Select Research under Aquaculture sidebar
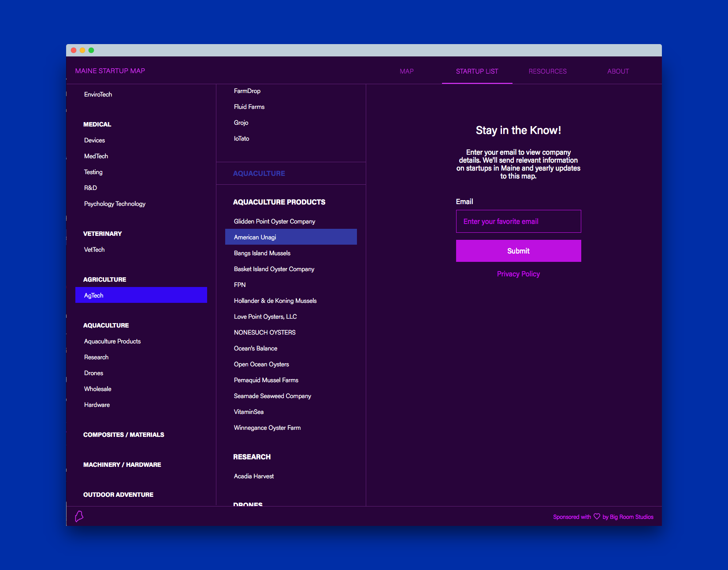This screenshot has height=570, width=728. tap(96, 357)
